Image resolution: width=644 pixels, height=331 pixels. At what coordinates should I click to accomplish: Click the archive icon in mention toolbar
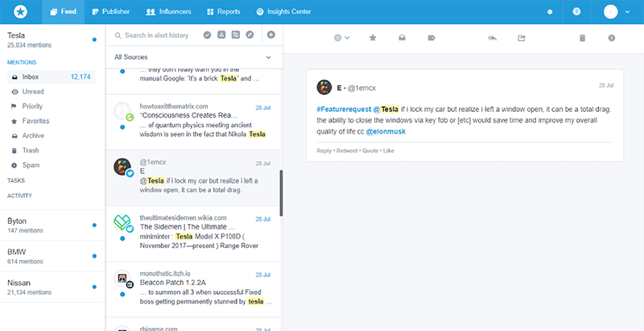click(x=402, y=38)
